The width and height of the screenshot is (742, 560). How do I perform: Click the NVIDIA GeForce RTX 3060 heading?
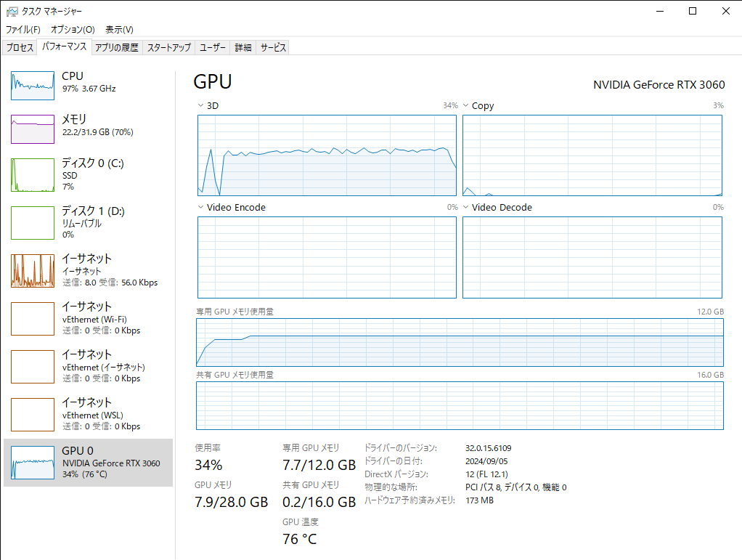[x=659, y=85]
